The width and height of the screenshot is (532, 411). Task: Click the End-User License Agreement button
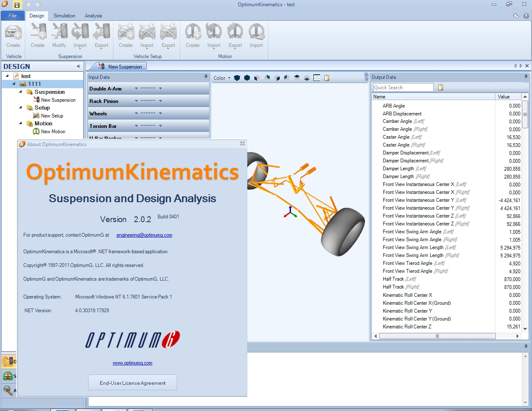[133, 383]
